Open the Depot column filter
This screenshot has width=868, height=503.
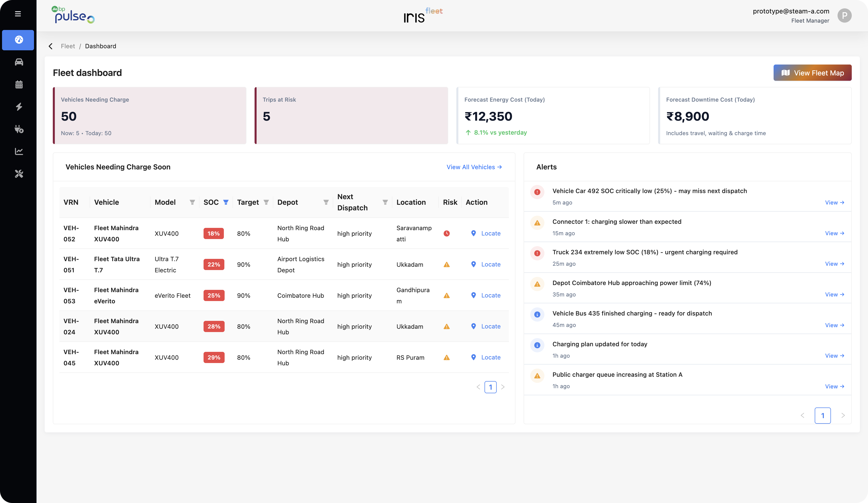326,202
